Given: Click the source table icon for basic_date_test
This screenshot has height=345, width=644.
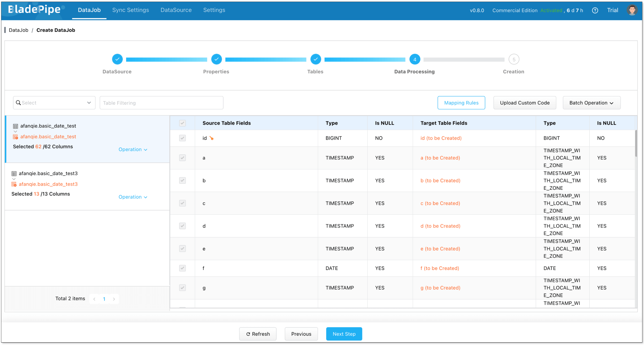Looking at the screenshot, I should pyautogui.click(x=16, y=126).
